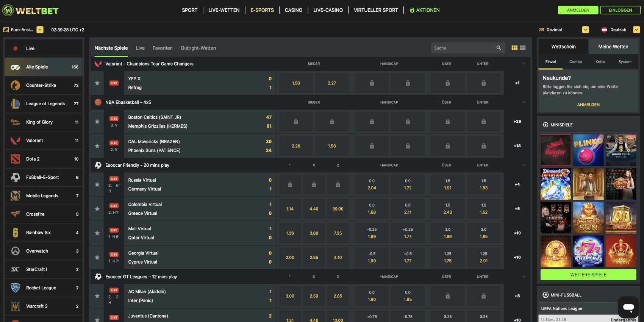Open the Euro-Ansicht view dropdown

point(40,30)
